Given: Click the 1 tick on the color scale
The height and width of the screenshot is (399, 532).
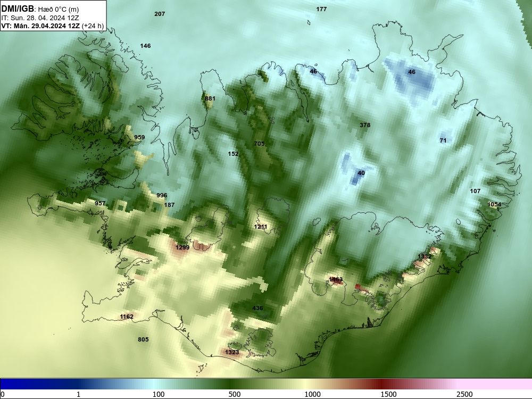Looking at the screenshot, I should (x=78, y=394).
